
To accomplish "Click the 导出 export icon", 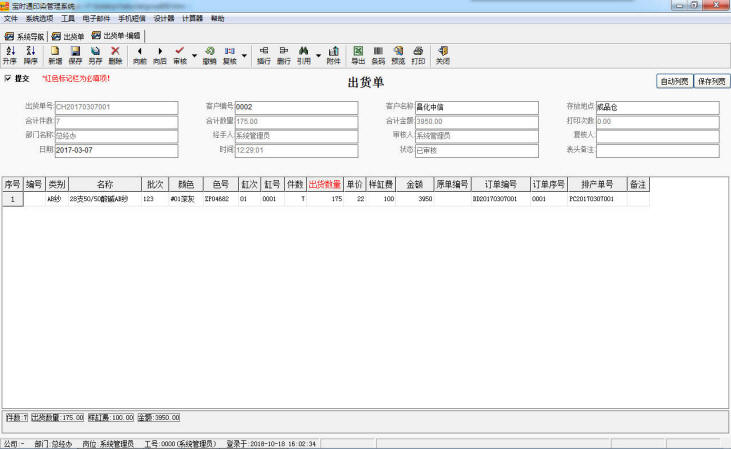I will pos(358,55).
